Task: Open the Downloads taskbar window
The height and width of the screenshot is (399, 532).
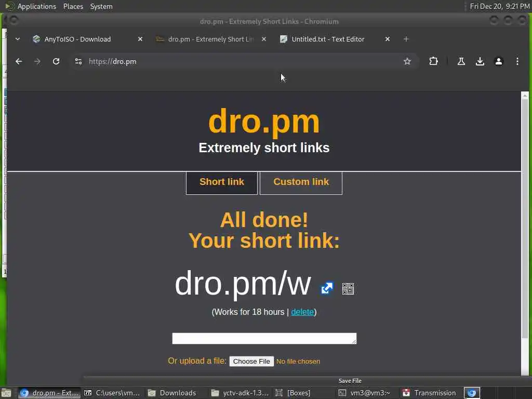Action: click(172, 393)
